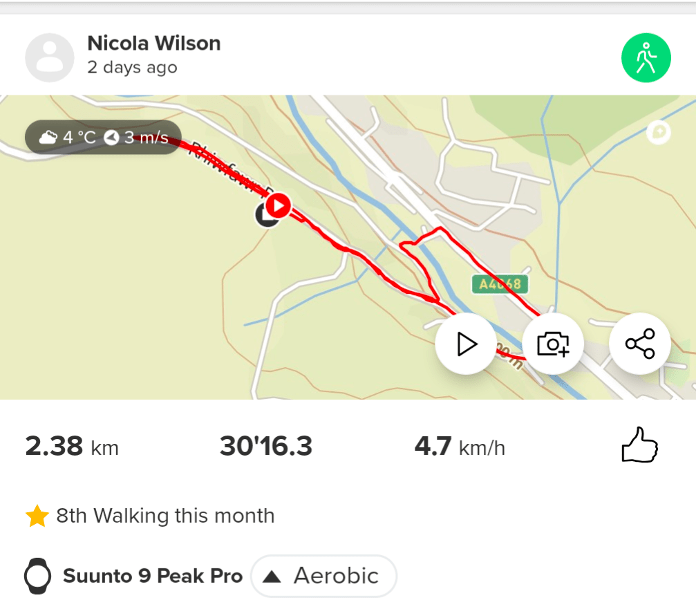Tap the red route start marker
This screenshot has width=696, height=616.
click(x=278, y=205)
